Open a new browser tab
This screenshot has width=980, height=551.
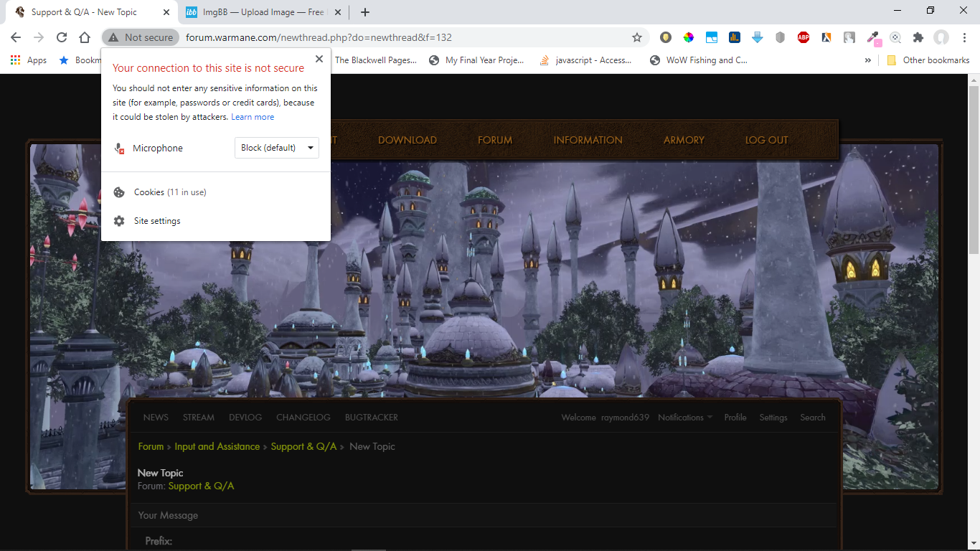[x=365, y=12]
